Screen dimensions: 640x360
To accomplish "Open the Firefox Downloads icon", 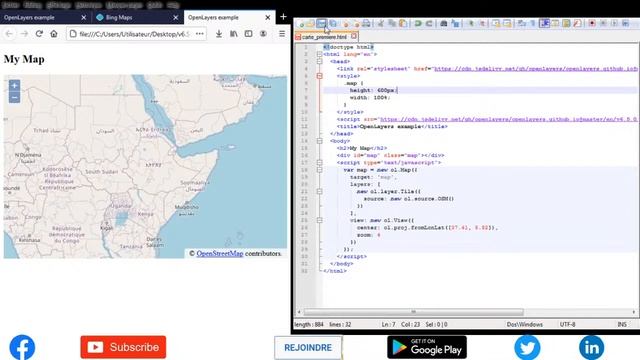I will coord(219,34).
